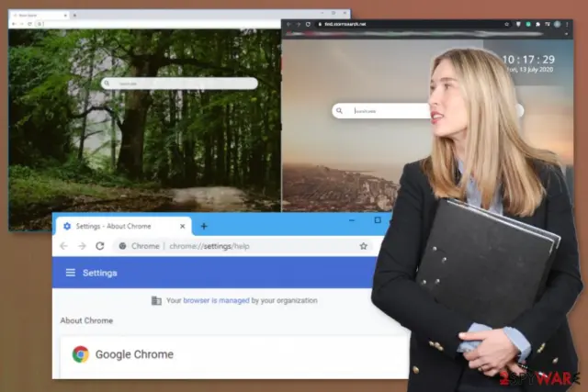View site info via Chrome icon
The height and width of the screenshot is (392, 588).
pos(122,246)
